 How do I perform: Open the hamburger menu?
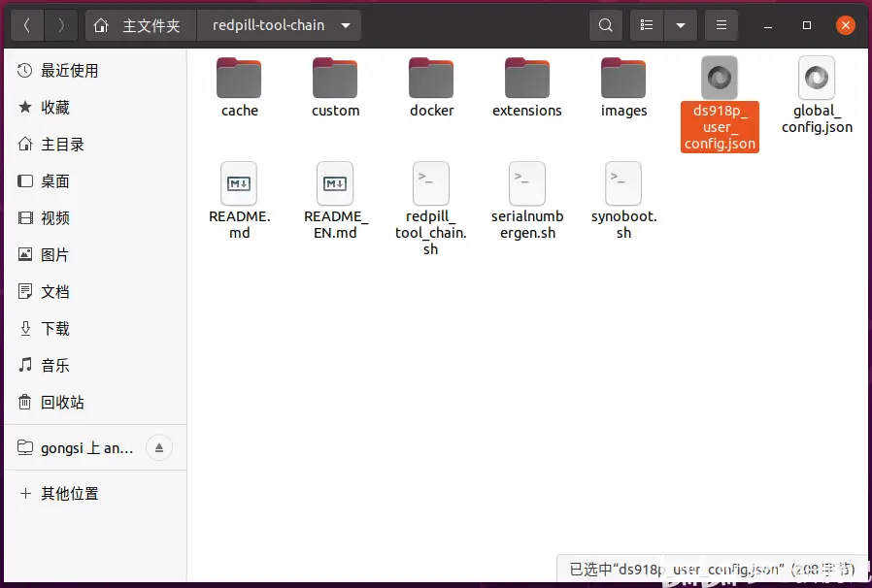tap(721, 25)
